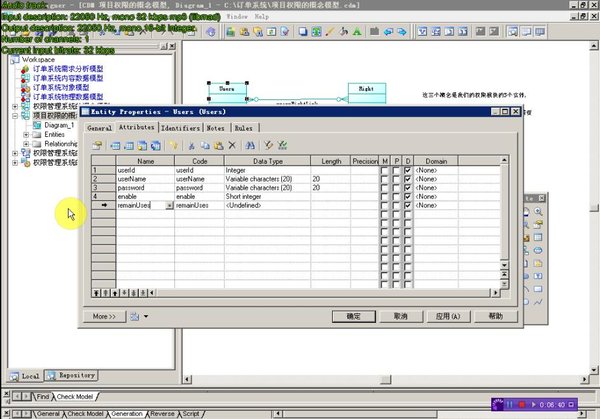Click the Add Data Items icon
The height and width of the screenshot is (419, 600).
pyautogui.click(x=142, y=145)
